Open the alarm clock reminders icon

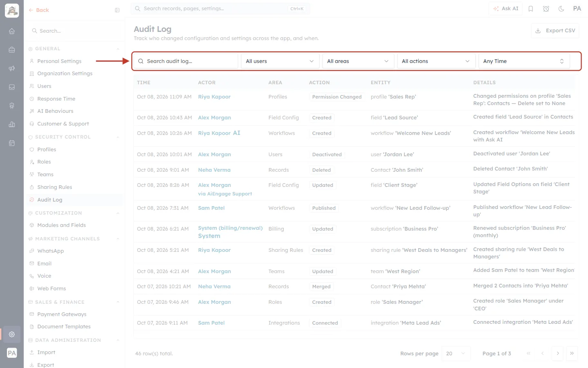[x=546, y=9]
